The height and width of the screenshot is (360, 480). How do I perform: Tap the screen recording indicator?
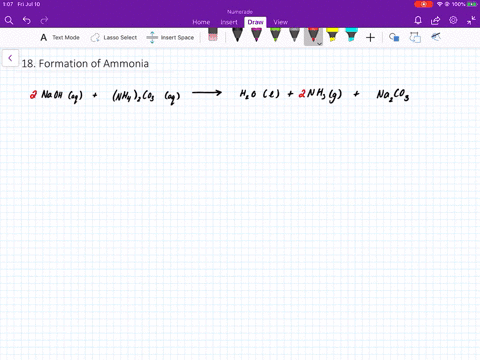pos(423,4)
